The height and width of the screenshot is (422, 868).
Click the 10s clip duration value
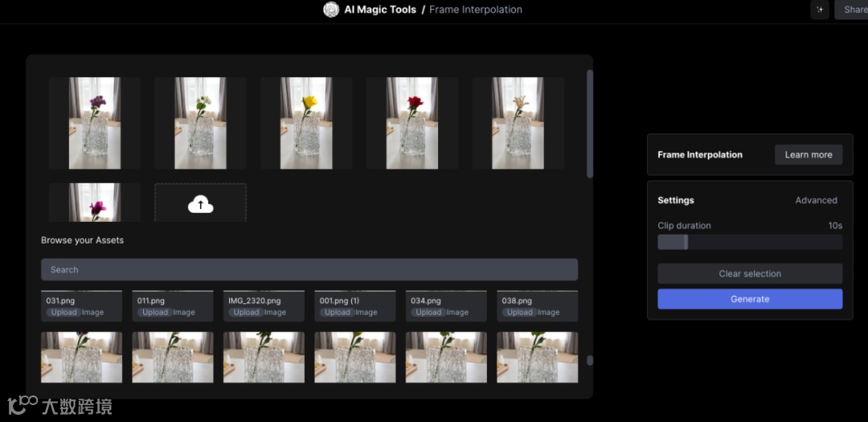coord(835,225)
